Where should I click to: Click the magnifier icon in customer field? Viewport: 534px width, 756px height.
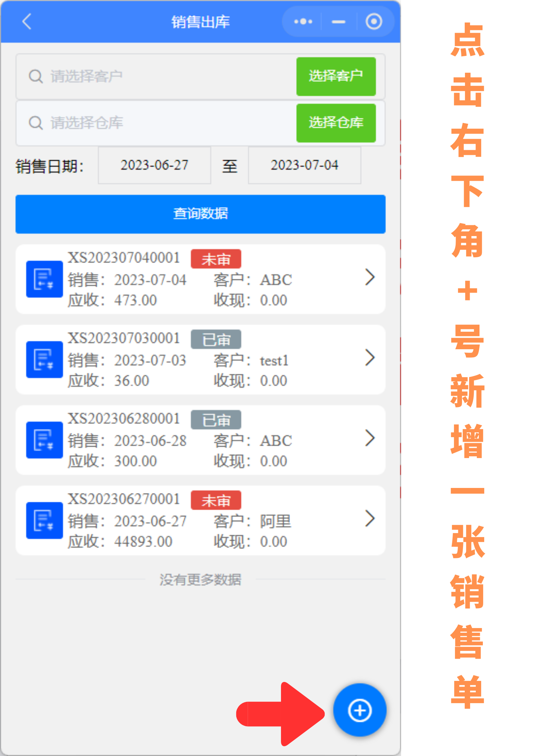tap(36, 76)
